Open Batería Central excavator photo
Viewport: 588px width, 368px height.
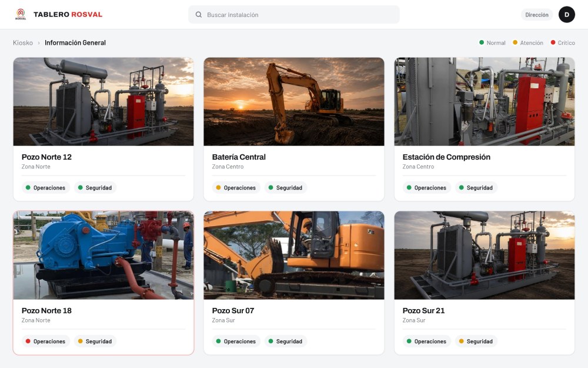[x=294, y=101]
